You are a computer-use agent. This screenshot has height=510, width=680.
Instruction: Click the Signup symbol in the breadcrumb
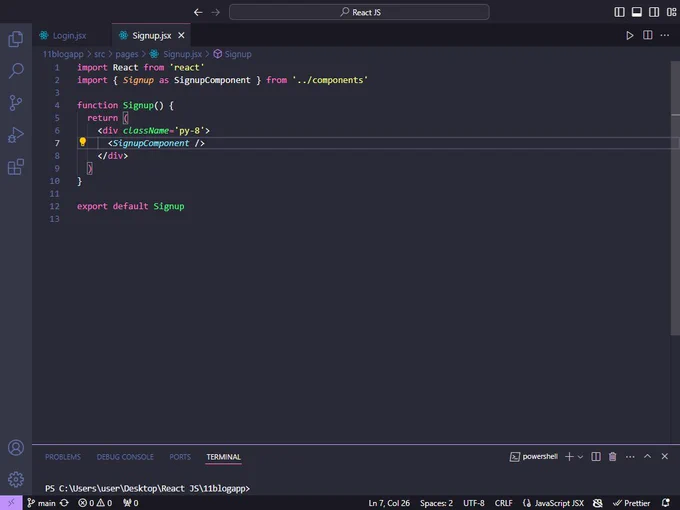[238, 54]
